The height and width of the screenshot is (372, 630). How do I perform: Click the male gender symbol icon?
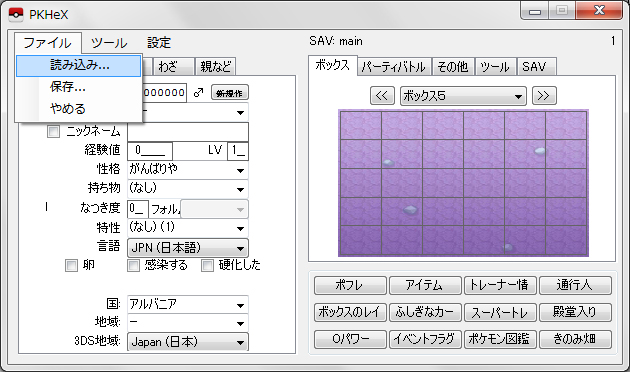pyautogui.click(x=198, y=92)
